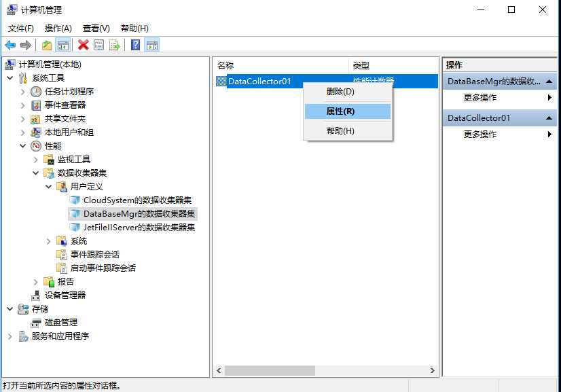The width and height of the screenshot is (561, 392).
Task: Click the Properties sheet toolbar icon
Action: coord(98,45)
